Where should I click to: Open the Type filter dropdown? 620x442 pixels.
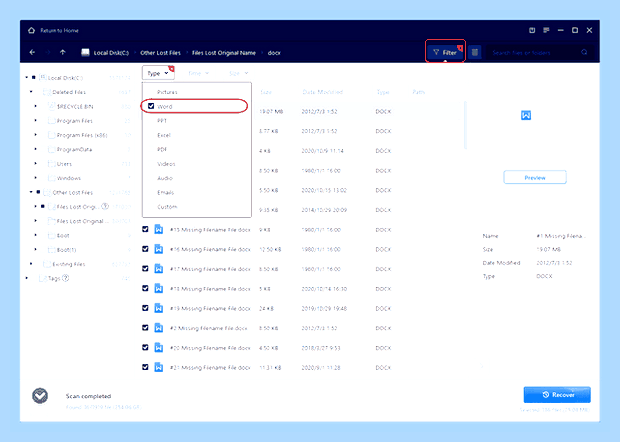pos(158,73)
